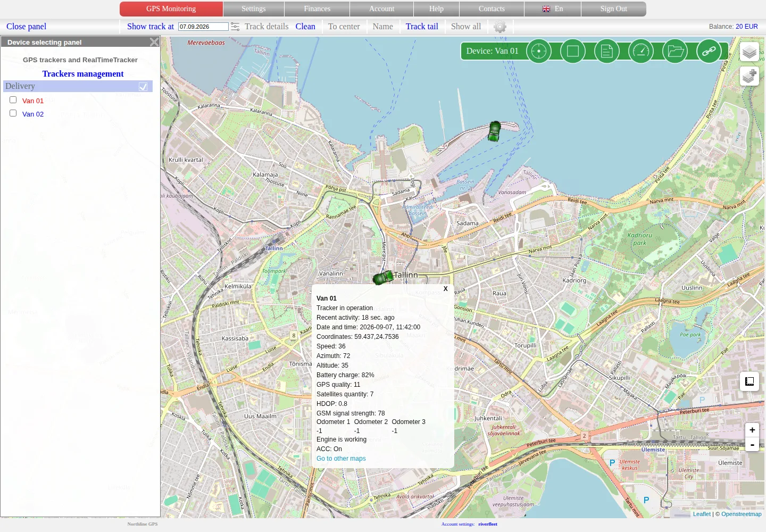Click the UK flag language icon

pyautogui.click(x=546, y=9)
